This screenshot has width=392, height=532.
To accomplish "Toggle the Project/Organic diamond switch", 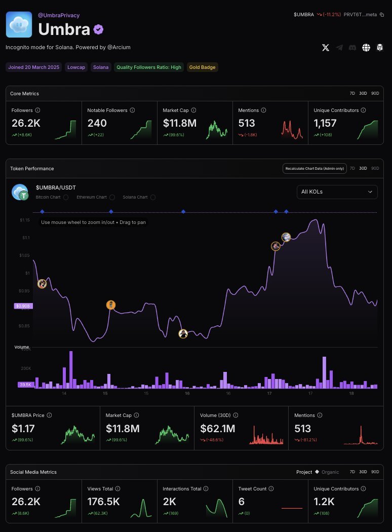I will pos(317,472).
